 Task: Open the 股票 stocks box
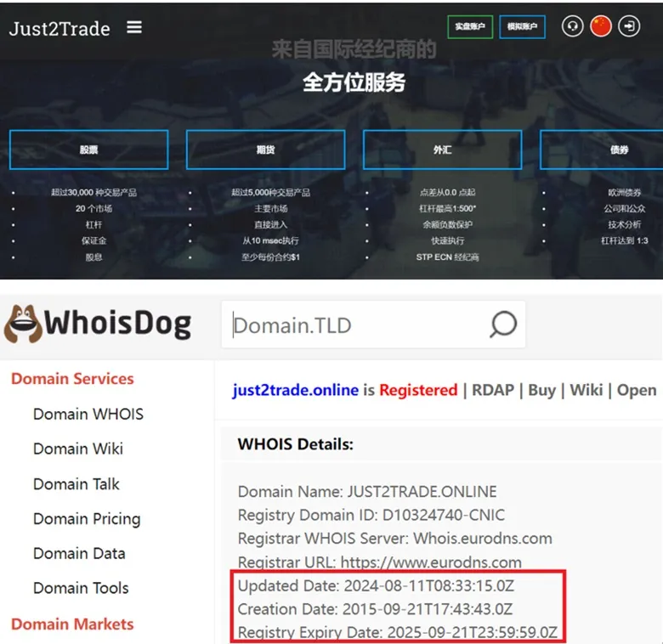click(88, 150)
